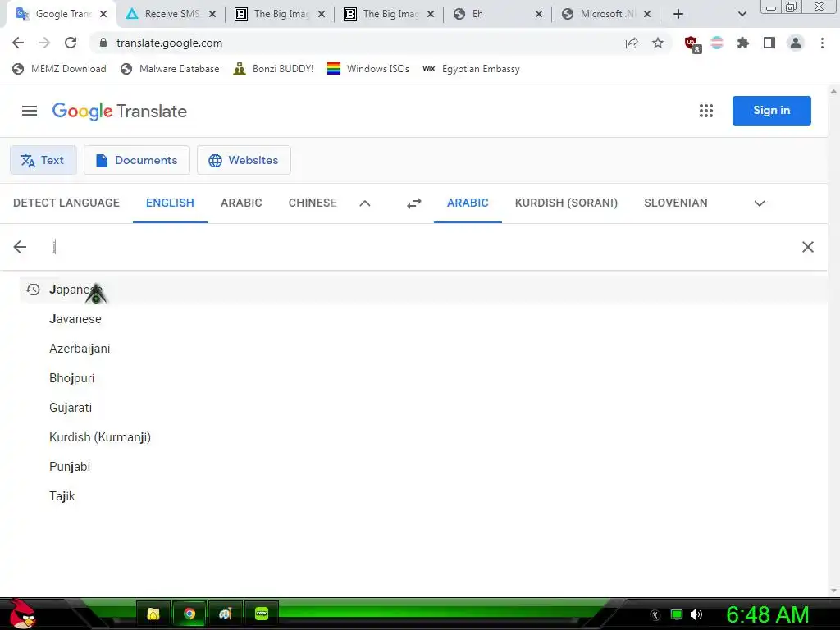Select the Text translation mode
The image size is (840, 630).
43,160
